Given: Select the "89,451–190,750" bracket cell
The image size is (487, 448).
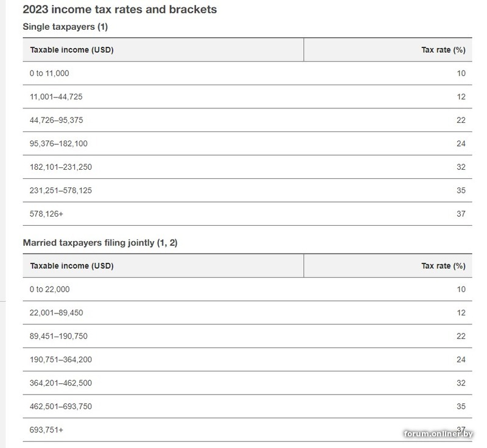Looking at the screenshot, I should pyautogui.click(x=58, y=336).
